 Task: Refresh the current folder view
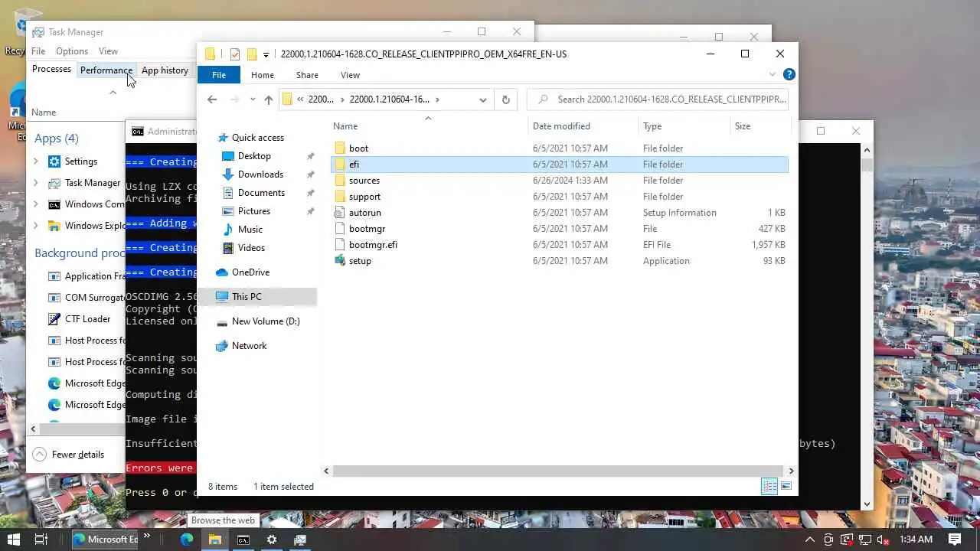click(x=505, y=99)
